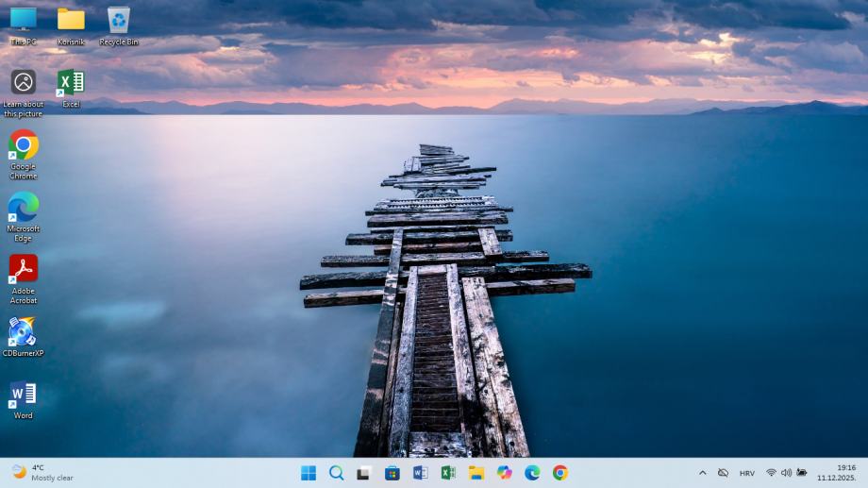Click Learn about this picture icon

click(x=24, y=93)
